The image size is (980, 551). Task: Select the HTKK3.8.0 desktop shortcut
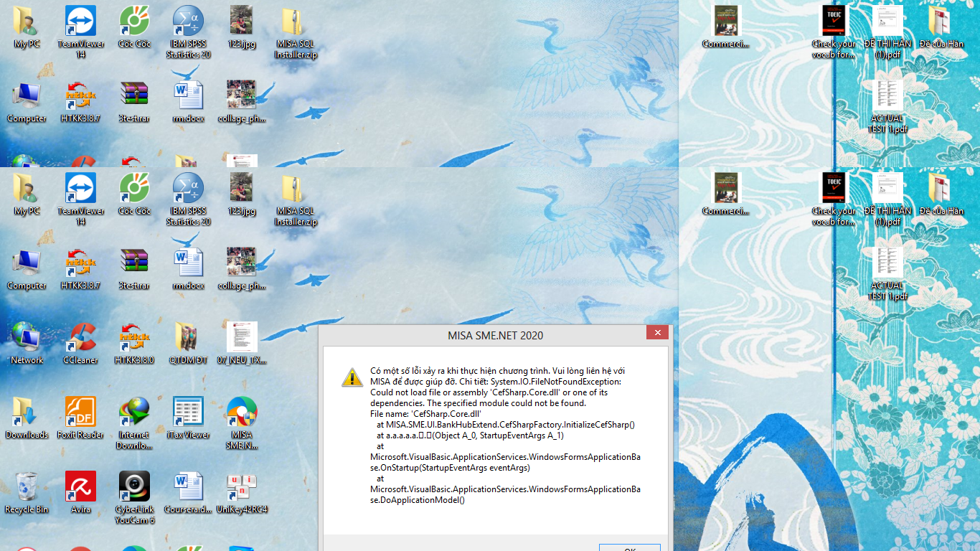click(x=134, y=343)
